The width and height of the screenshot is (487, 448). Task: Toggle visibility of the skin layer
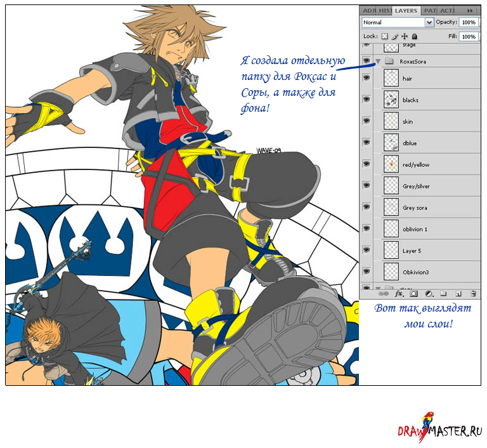[367, 121]
